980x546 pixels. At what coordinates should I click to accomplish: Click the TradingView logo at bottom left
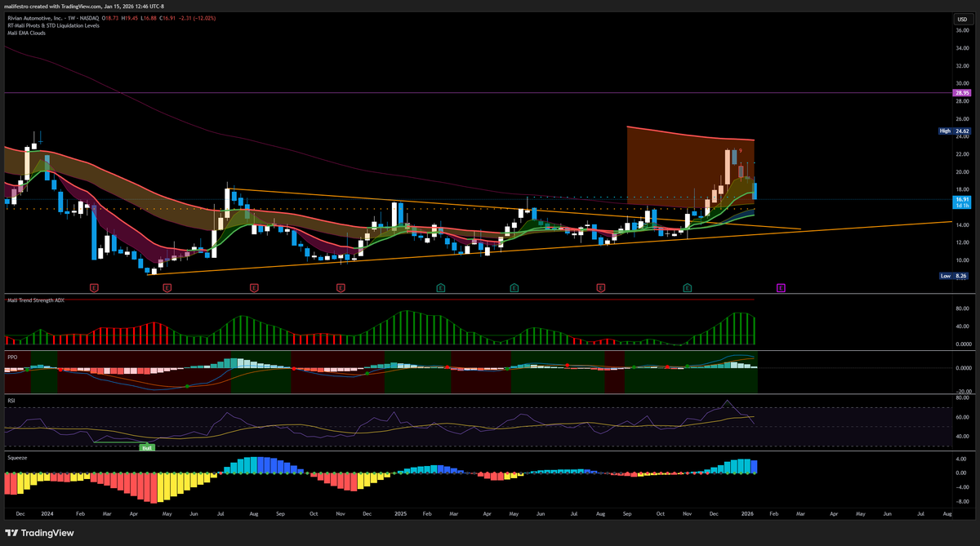39,532
